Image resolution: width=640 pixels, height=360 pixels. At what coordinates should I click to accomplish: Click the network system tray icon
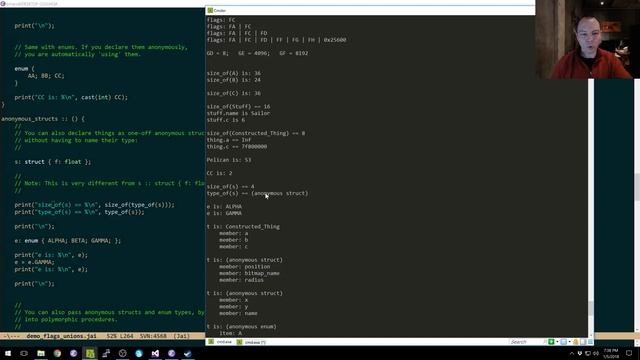tap(588, 353)
